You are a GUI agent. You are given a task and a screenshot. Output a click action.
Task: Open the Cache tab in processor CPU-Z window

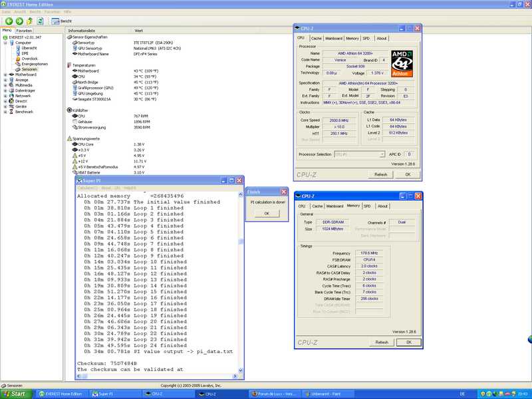316,39
